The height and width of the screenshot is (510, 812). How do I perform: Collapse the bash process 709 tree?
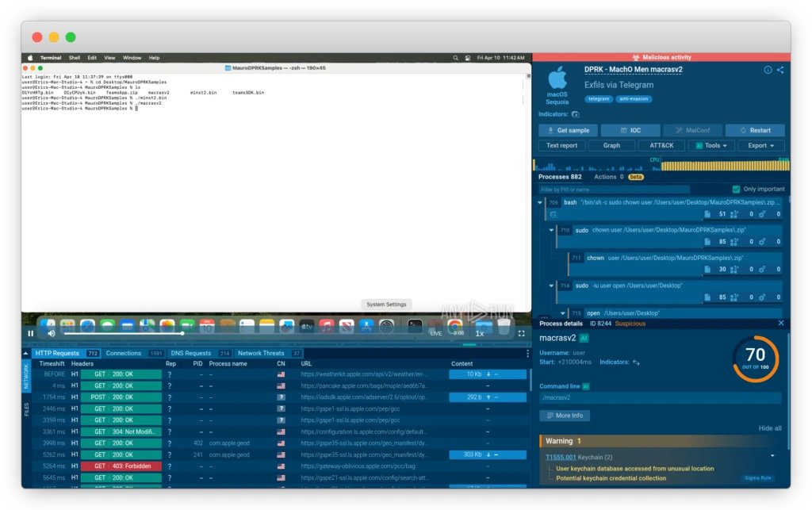pos(540,202)
